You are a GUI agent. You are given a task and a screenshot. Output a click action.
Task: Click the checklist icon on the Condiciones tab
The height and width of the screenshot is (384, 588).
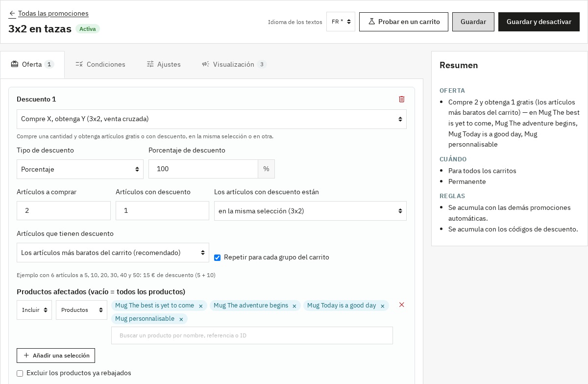(x=79, y=64)
